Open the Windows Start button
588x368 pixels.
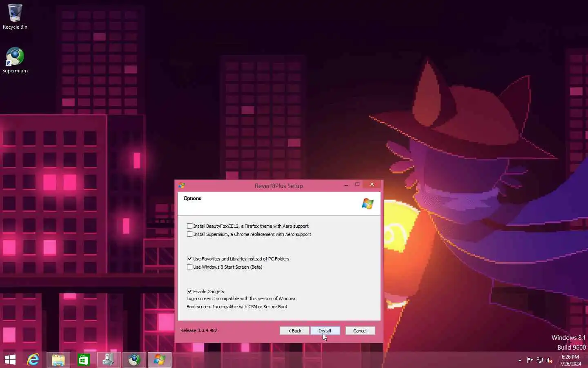coord(10,360)
